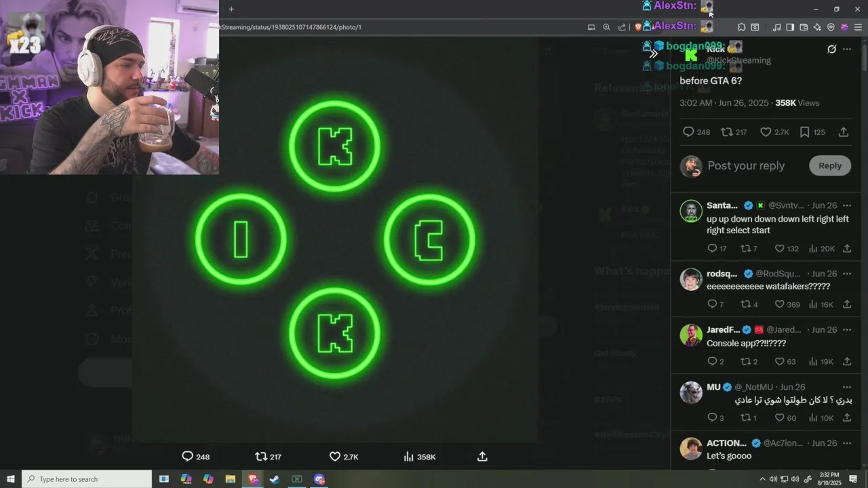This screenshot has width=868, height=488.
Task: Open more options on JaredF's reply
Action: tap(847, 329)
